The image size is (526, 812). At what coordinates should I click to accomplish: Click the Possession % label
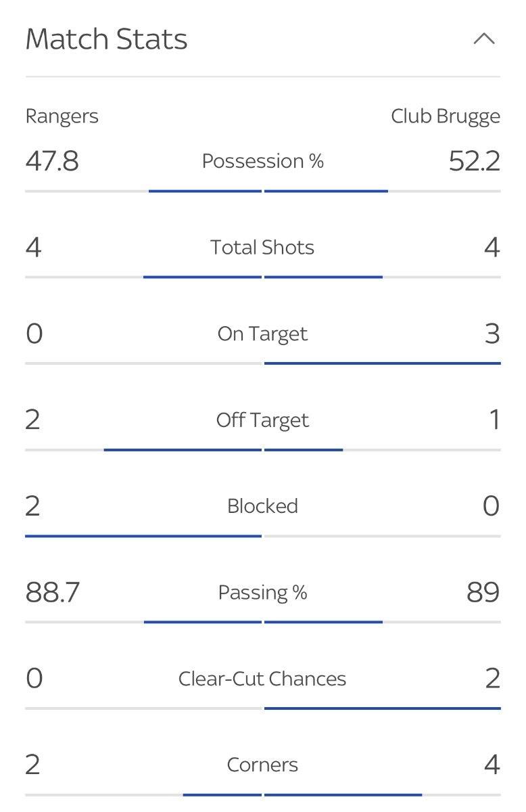tap(263, 161)
